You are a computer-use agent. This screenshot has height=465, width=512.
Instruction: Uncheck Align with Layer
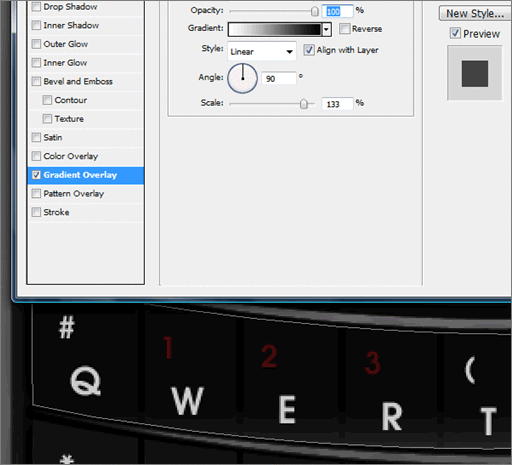[309, 50]
